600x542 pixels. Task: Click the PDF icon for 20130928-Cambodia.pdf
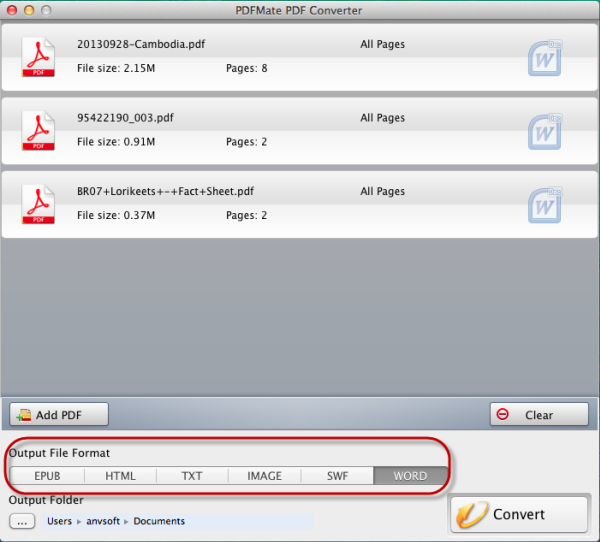[x=38, y=57]
